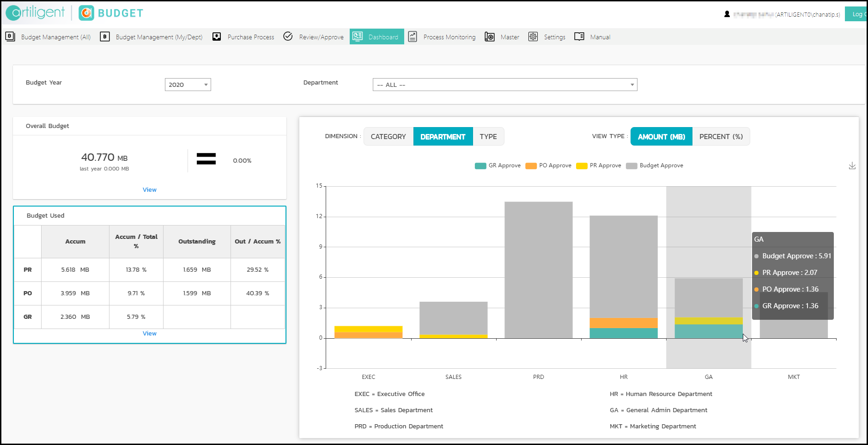The image size is (868, 445).
Task: Click the PR accum value 5.618 MB
Action: click(x=75, y=270)
